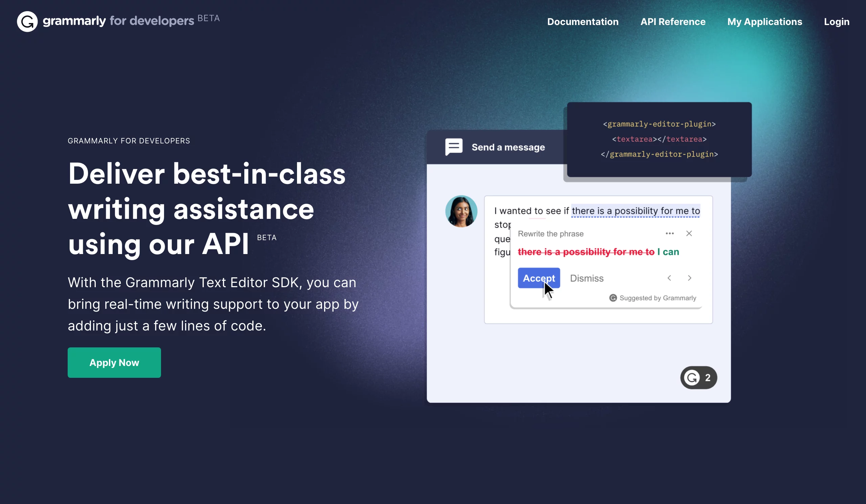
Task: Click the left arrow navigation icon
Action: coord(669,277)
